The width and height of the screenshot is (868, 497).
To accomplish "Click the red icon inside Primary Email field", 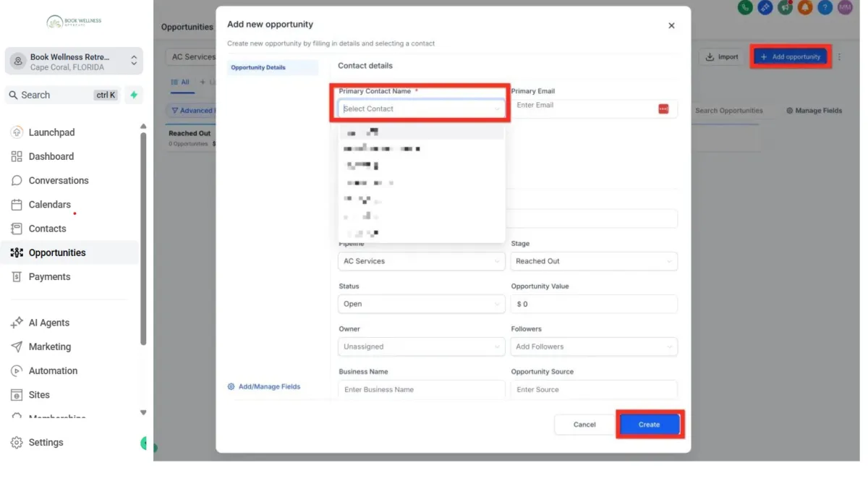I will click(x=663, y=109).
